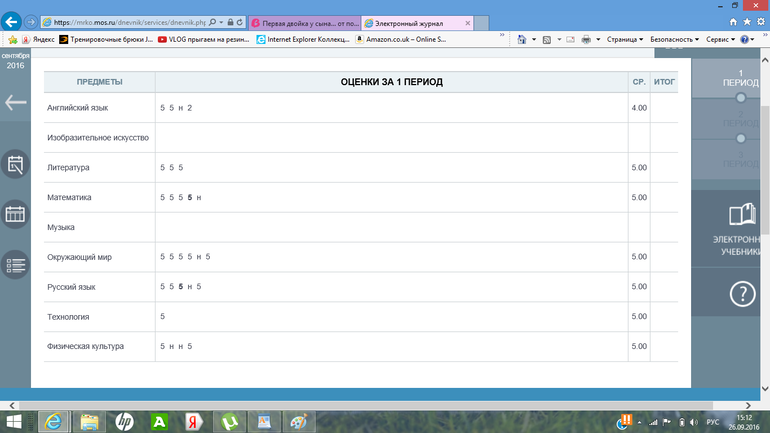Open Yandex browser from the taskbar
Image resolution: width=770 pixels, height=433 pixels.
click(193, 421)
